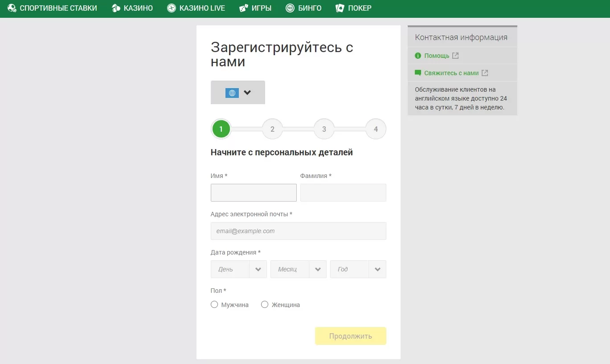
Task: Click the external link icon after Помощь
Action: pos(455,55)
